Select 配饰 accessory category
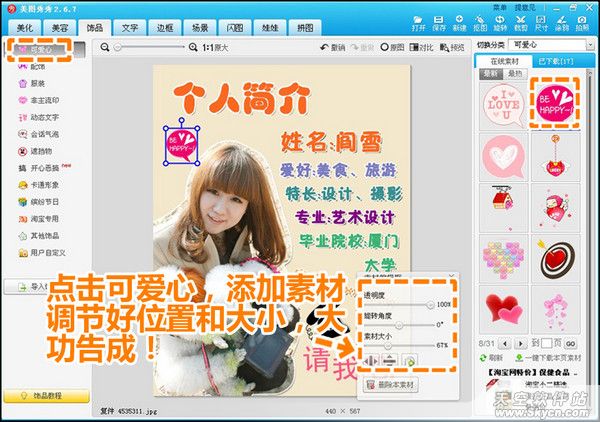This screenshot has width=600, height=422. [x=32, y=67]
